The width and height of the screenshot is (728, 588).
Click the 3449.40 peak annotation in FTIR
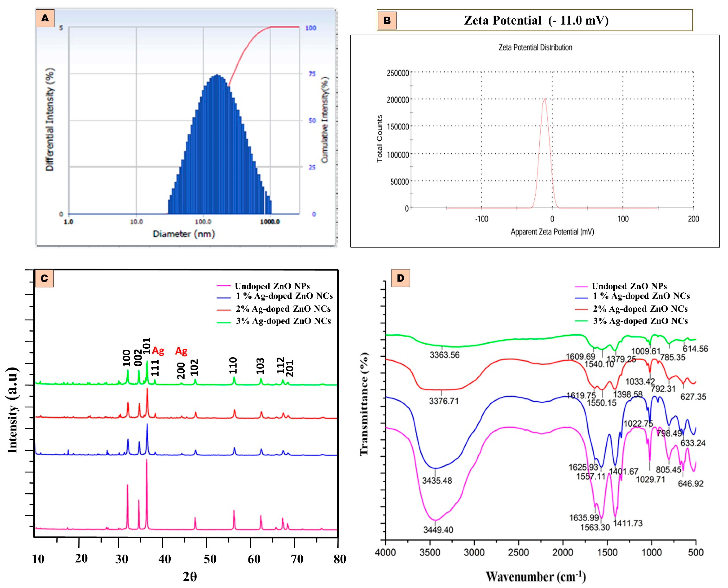click(x=438, y=530)
